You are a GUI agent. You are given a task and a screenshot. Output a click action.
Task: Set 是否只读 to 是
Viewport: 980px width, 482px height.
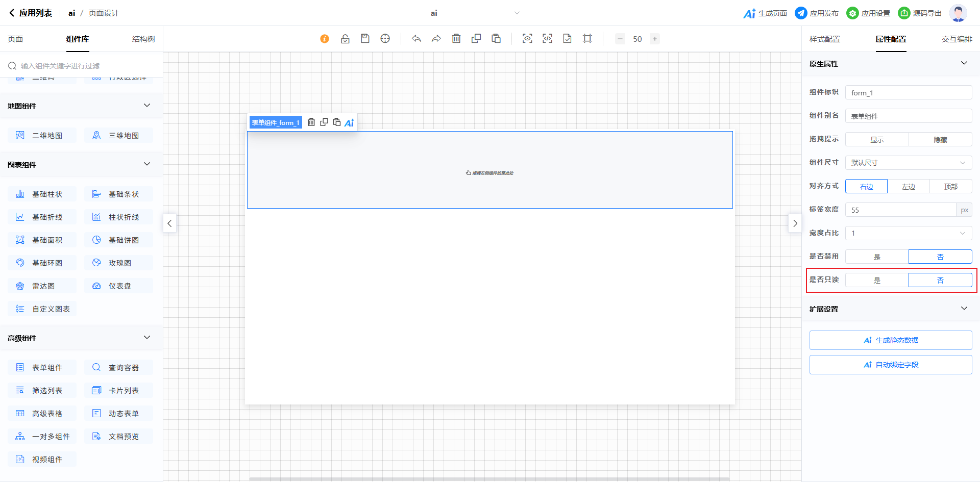click(x=877, y=280)
